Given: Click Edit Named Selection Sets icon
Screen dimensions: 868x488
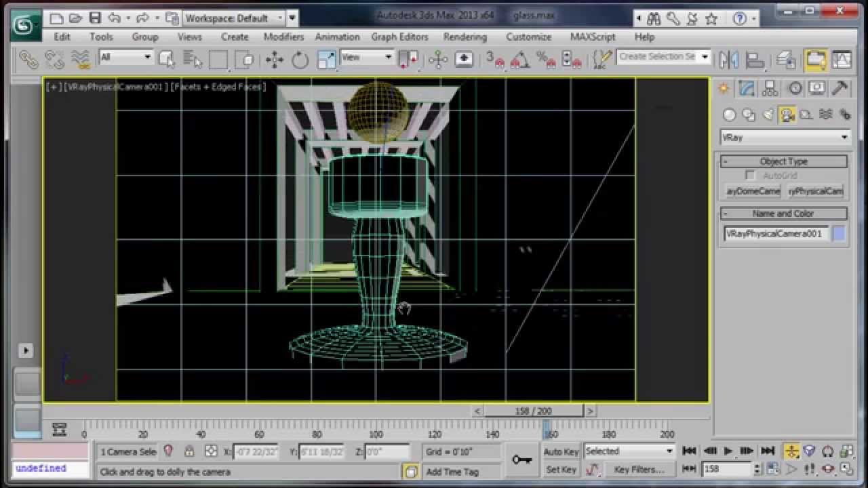Looking at the screenshot, I should pos(601,60).
